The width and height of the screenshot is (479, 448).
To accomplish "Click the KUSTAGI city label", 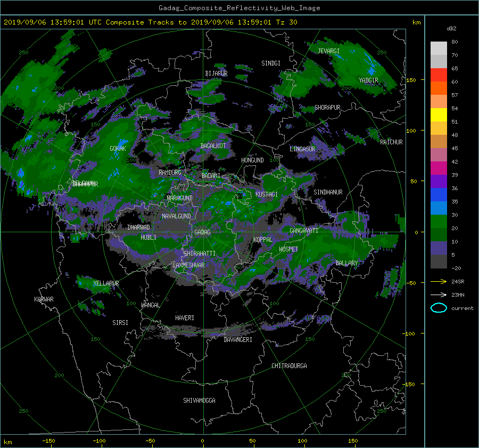I will (x=267, y=194).
